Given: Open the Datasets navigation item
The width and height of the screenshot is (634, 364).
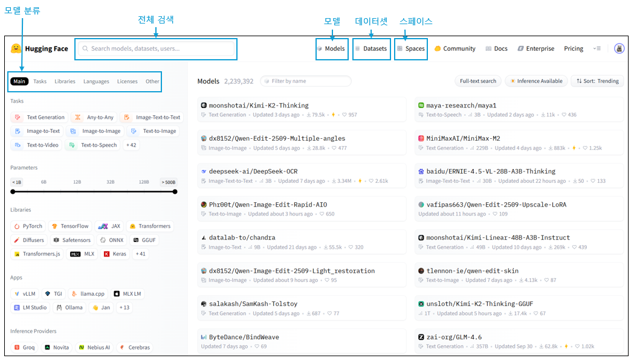Looking at the screenshot, I should point(371,48).
